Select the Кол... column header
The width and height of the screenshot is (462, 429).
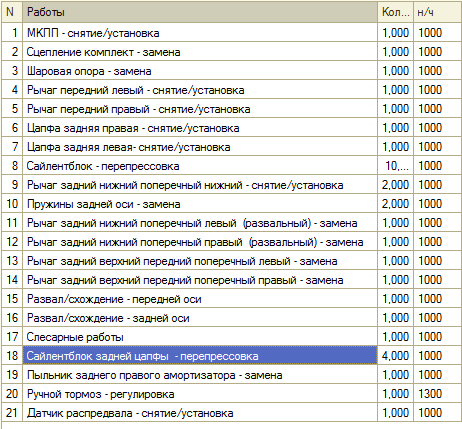396,12
